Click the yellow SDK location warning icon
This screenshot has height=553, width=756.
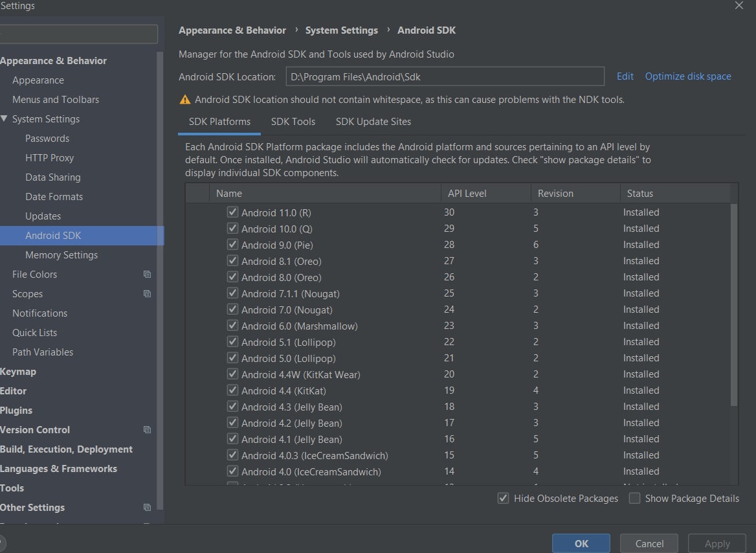click(185, 100)
